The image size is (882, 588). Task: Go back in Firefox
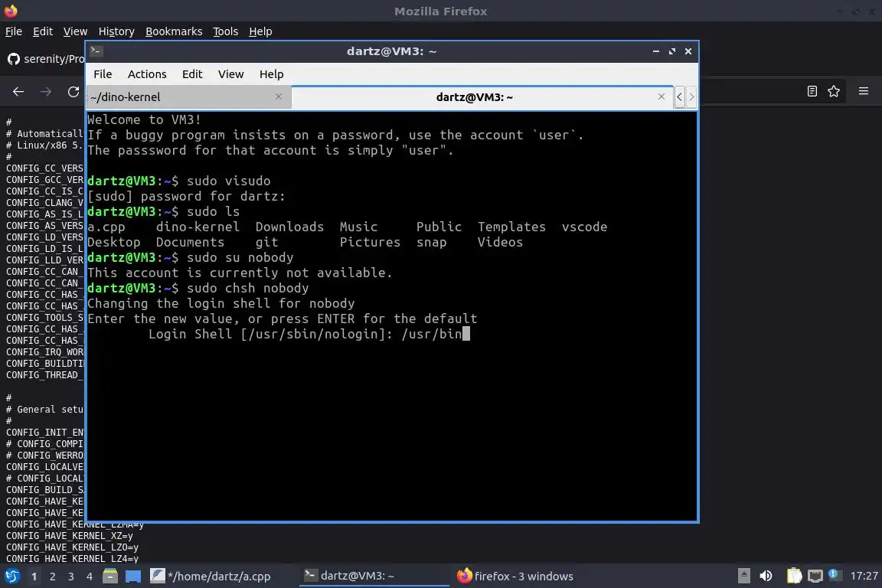18,92
